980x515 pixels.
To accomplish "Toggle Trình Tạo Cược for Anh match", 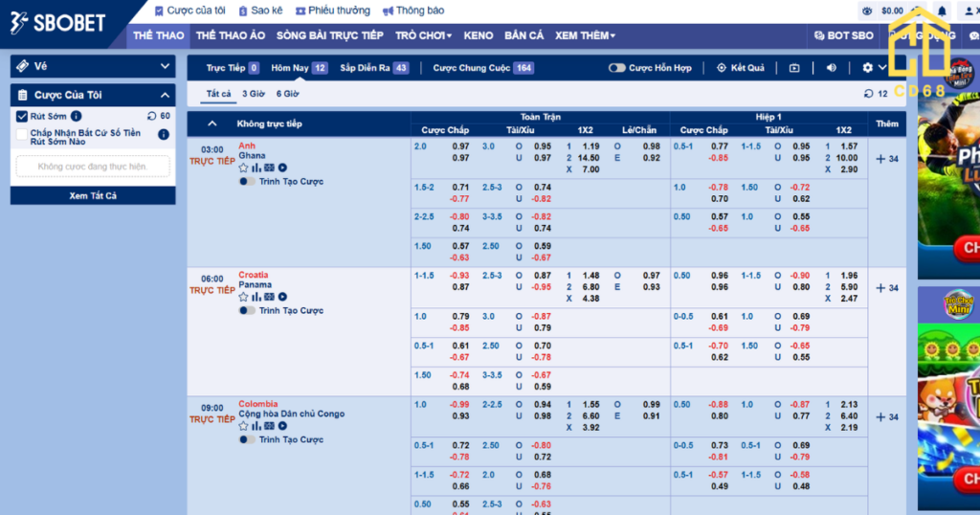I will [247, 181].
